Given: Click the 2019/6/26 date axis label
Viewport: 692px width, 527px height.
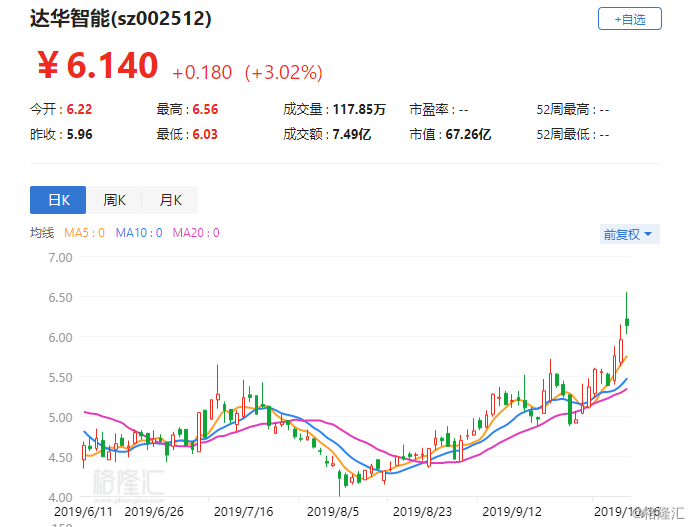Looking at the screenshot, I should point(154,512).
